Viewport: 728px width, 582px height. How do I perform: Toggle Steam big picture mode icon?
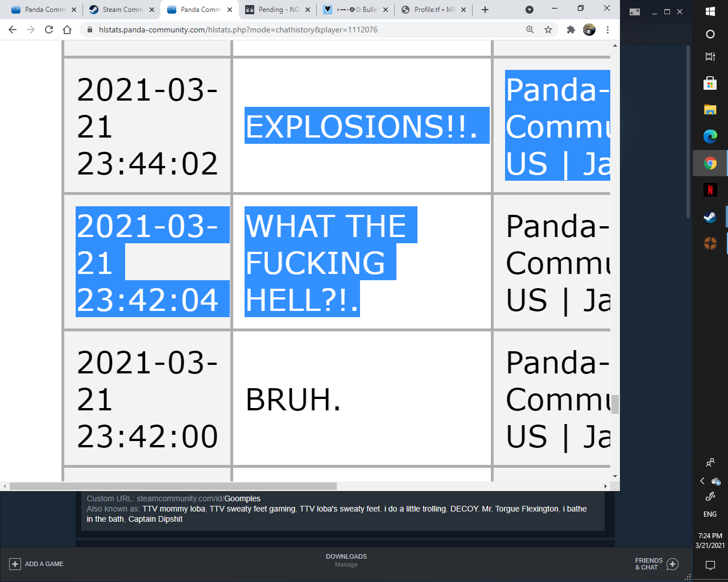[x=635, y=11]
